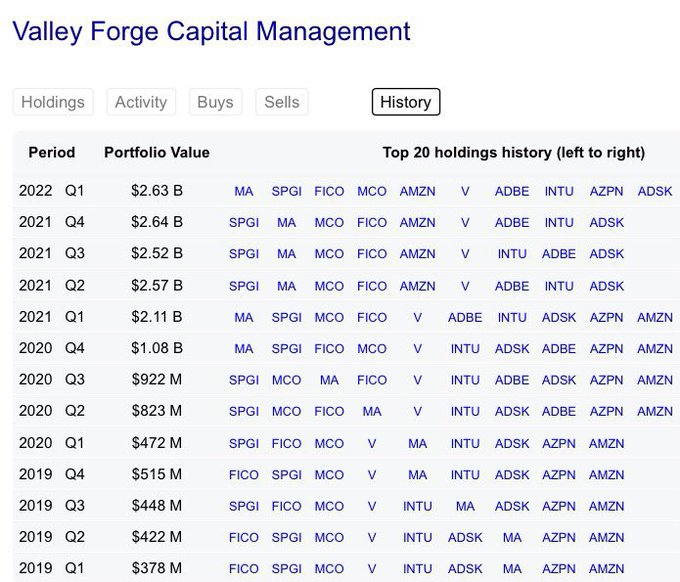The height and width of the screenshot is (582, 680).
Task: Open ADBE ticker in the 2020 Q2 row
Action: [x=559, y=412]
